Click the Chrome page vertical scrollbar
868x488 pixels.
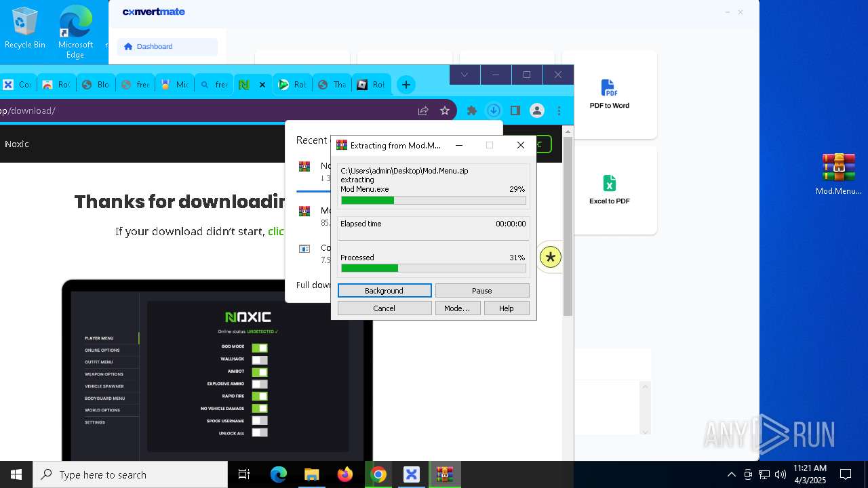pyautogui.click(x=568, y=226)
